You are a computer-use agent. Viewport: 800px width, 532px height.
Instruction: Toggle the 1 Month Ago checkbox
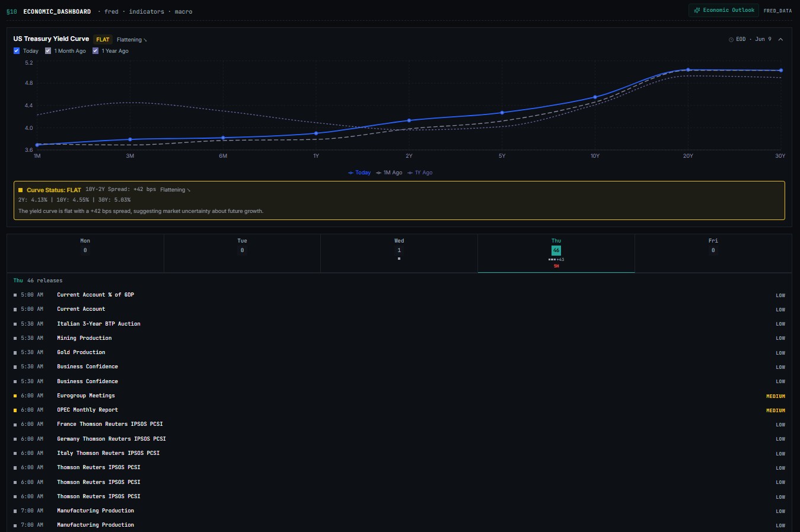click(x=48, y=51)
